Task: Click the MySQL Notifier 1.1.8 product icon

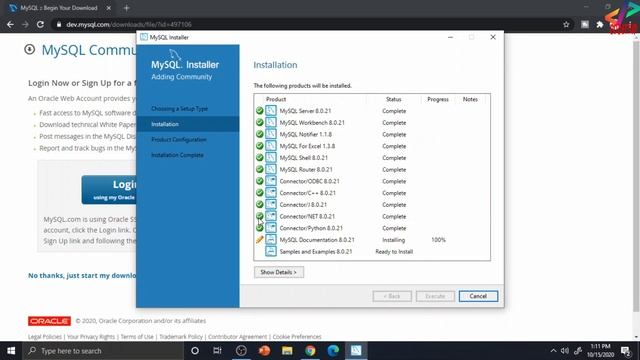Action: coord(271,134)
